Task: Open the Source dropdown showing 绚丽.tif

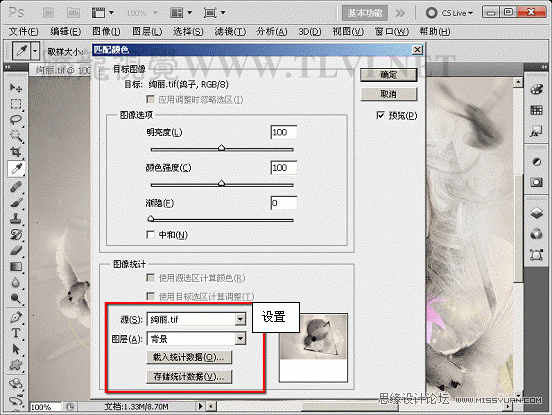Action: click(196, 319)
